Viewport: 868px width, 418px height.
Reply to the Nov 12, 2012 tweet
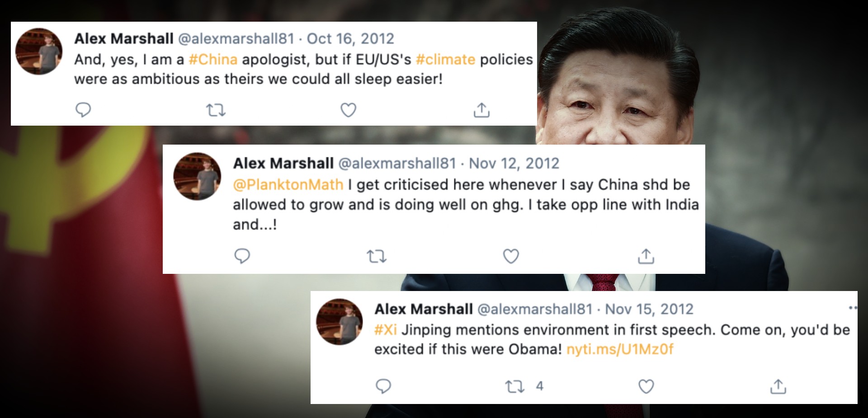(x=242, y=256)
